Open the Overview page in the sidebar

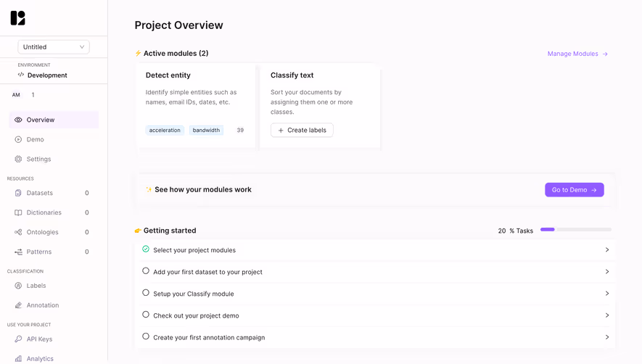54,120
